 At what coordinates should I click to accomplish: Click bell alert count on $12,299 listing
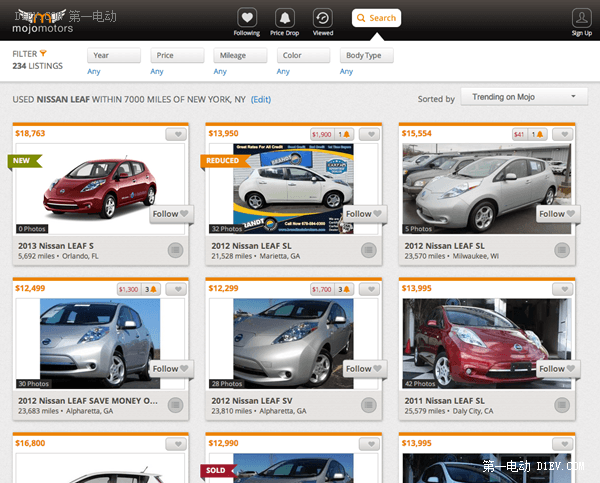pyautogui.click(x=344, y=289)
